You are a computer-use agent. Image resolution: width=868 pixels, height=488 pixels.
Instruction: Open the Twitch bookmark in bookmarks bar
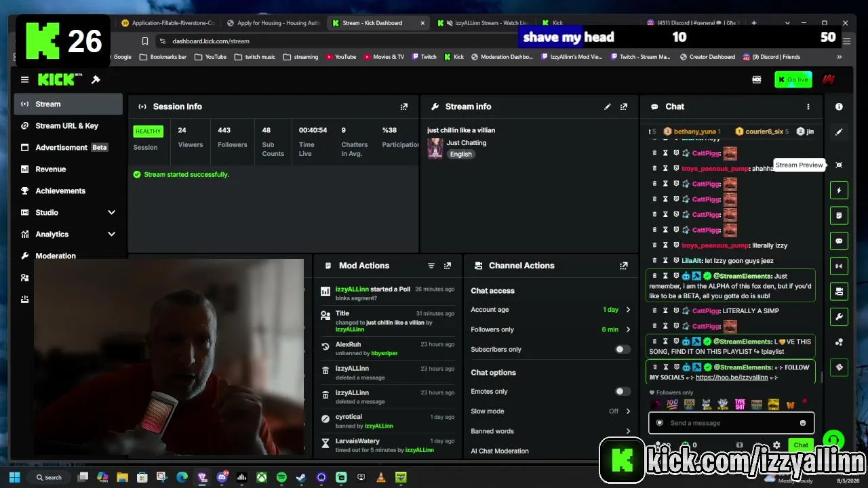(x=424, y=57)
